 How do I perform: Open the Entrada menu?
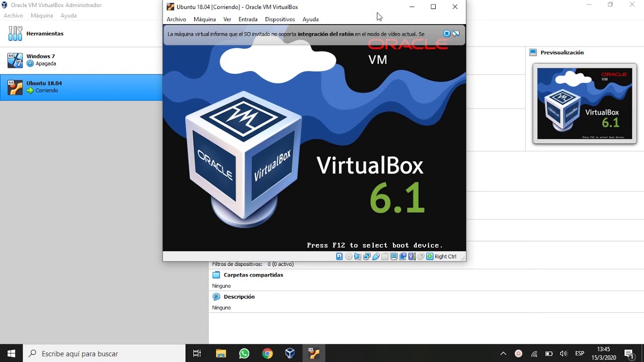point(248,19)
